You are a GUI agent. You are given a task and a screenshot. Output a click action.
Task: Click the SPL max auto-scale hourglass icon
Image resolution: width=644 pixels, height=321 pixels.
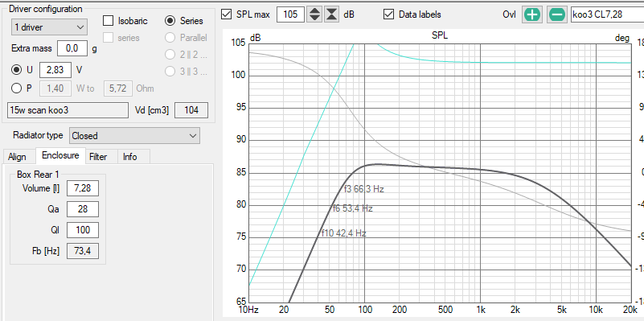(331, 14)
